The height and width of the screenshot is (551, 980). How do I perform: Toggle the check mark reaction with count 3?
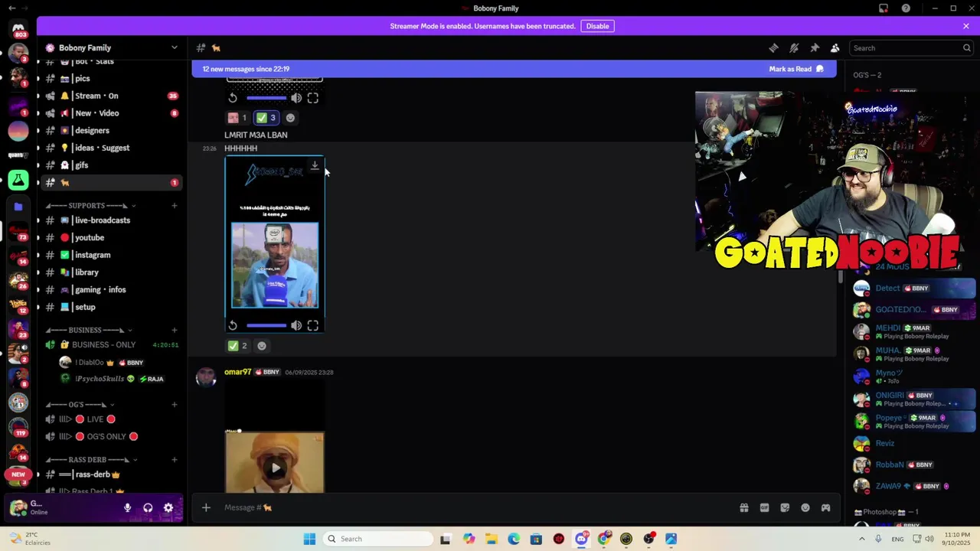266,118
